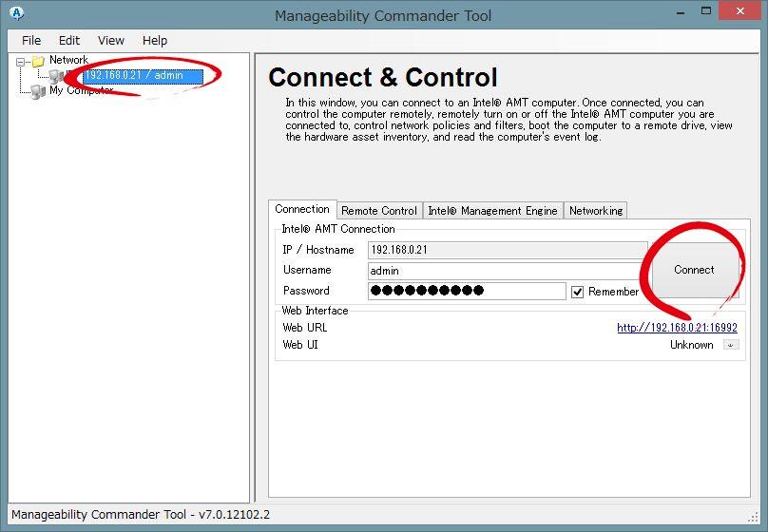Click the Password input field
This screenshot has width=768, height=532.
[467, 291]
